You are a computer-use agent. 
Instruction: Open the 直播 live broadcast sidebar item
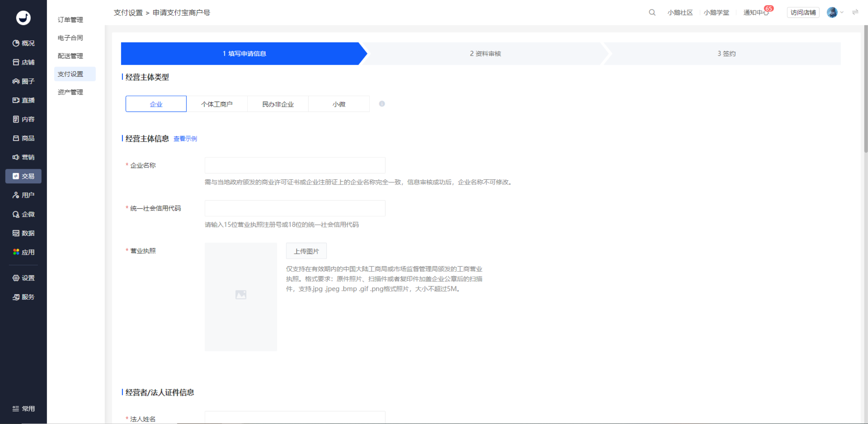pyautogui.click(x=23, y=100)
